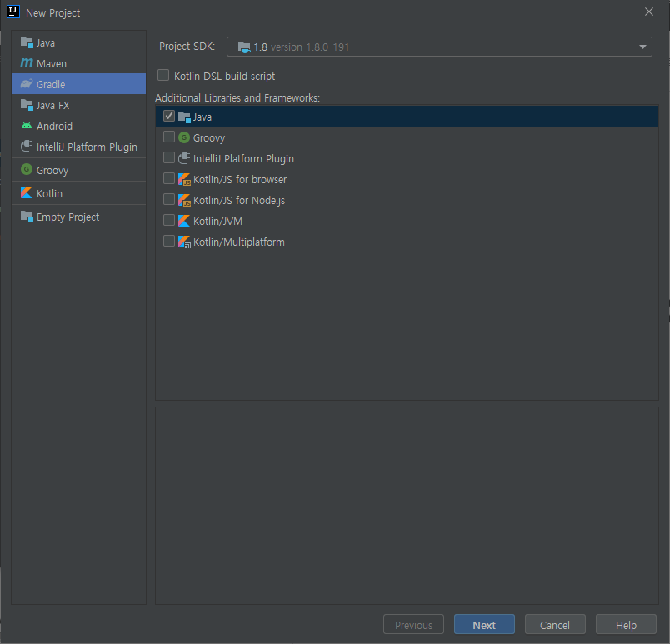Click the Kotlin/JS for Node.js icon
The image size is (670, 644).
tap(184, 200)
